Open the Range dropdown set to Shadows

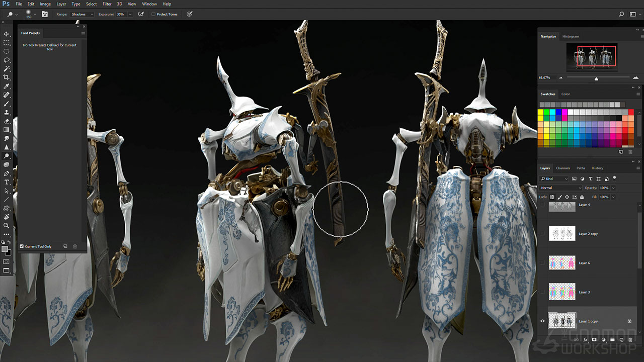82,14
